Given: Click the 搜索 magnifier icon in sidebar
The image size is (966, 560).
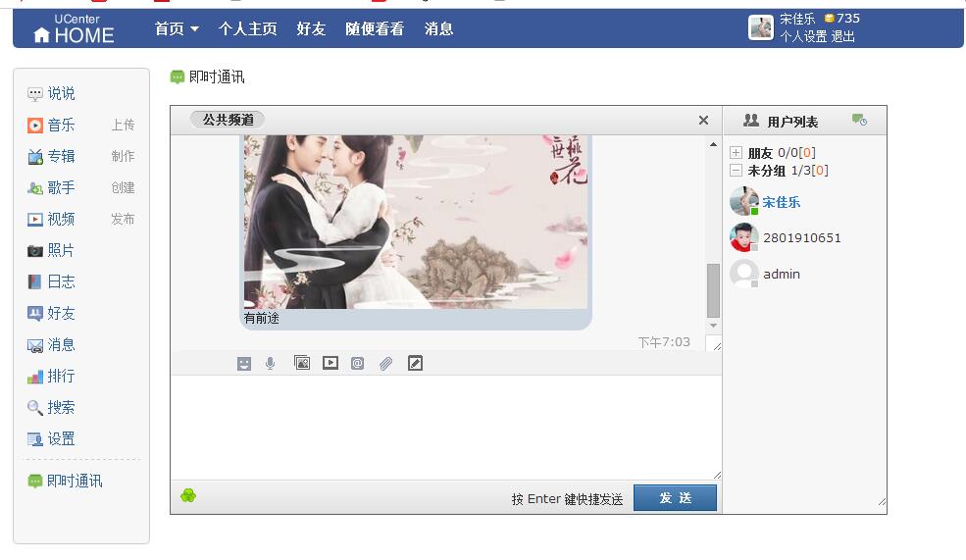Looking at the screenshot, I should coord(35,408).
